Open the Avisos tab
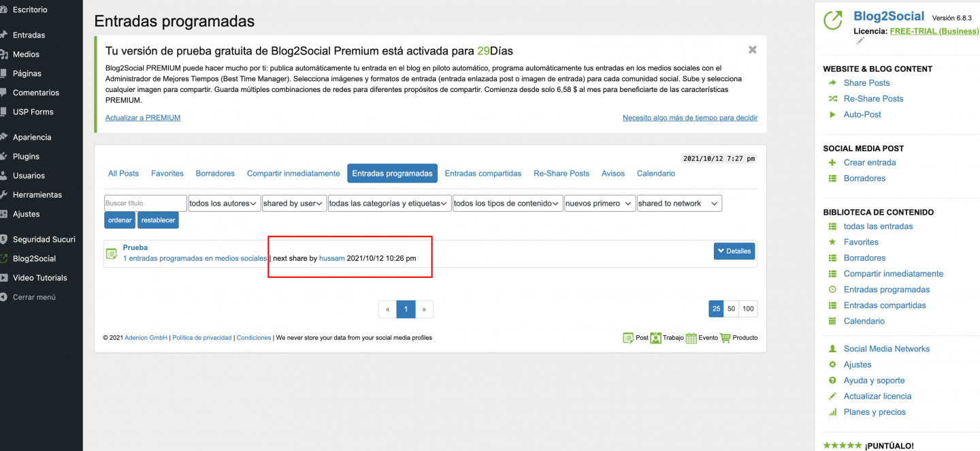Screen dimensions: 980x451 tap(613, 174)
